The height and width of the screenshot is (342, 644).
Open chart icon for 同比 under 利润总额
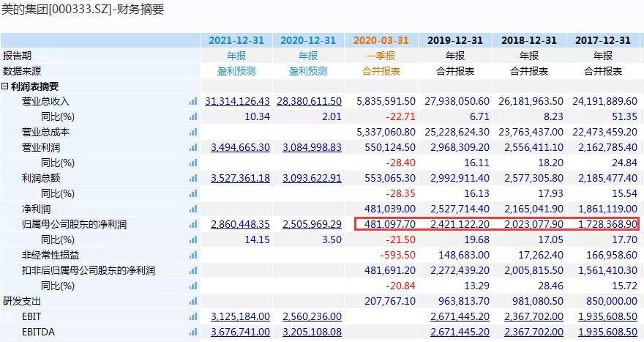tap(193, 193)
